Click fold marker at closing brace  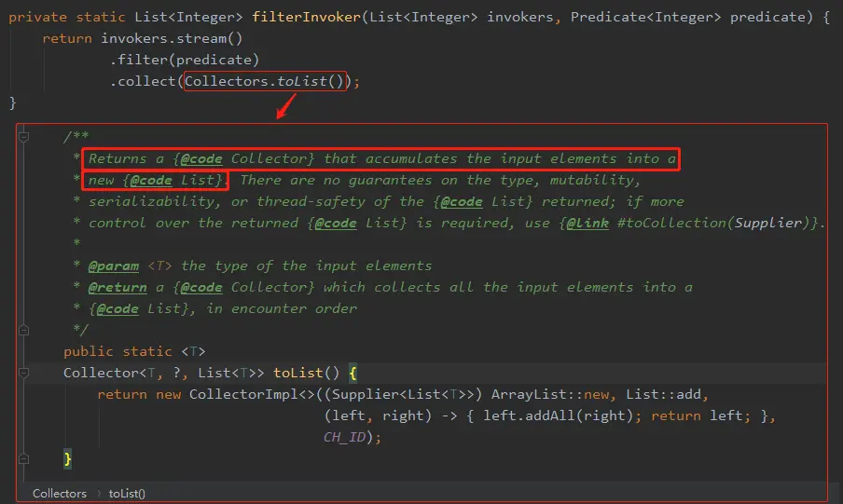(x=23, y=459)
